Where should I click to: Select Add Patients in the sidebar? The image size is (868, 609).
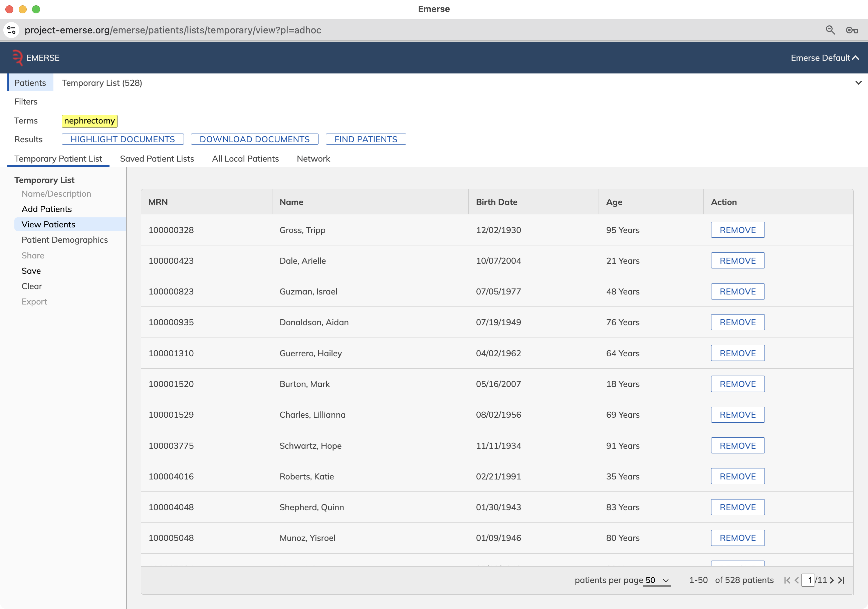click(46, 209)
